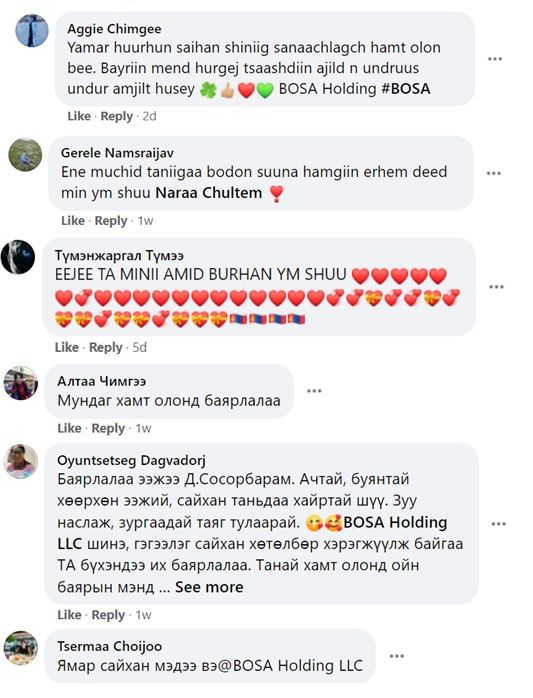The image size is (533, 698).
Task: Open more options for Түмэнжаргал Түмээ's comment
Action: 496,287
